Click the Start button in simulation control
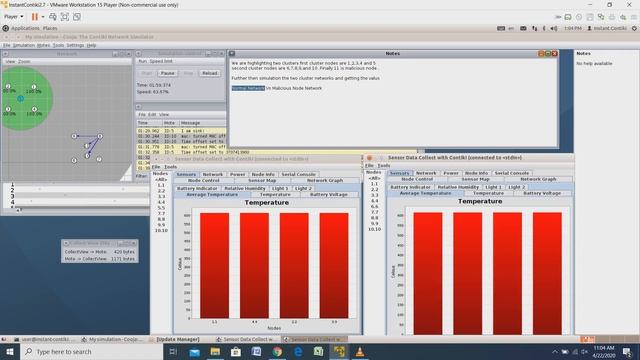This screenshot has height=360, width=640. tap(147, 73)
